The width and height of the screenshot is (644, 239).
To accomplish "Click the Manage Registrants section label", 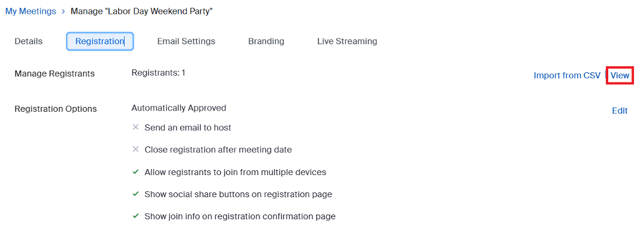I will (54, 73).
